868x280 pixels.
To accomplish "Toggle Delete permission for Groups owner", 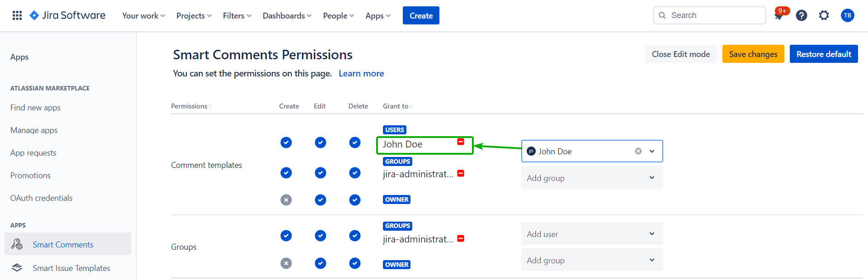I will coord(355,263).
